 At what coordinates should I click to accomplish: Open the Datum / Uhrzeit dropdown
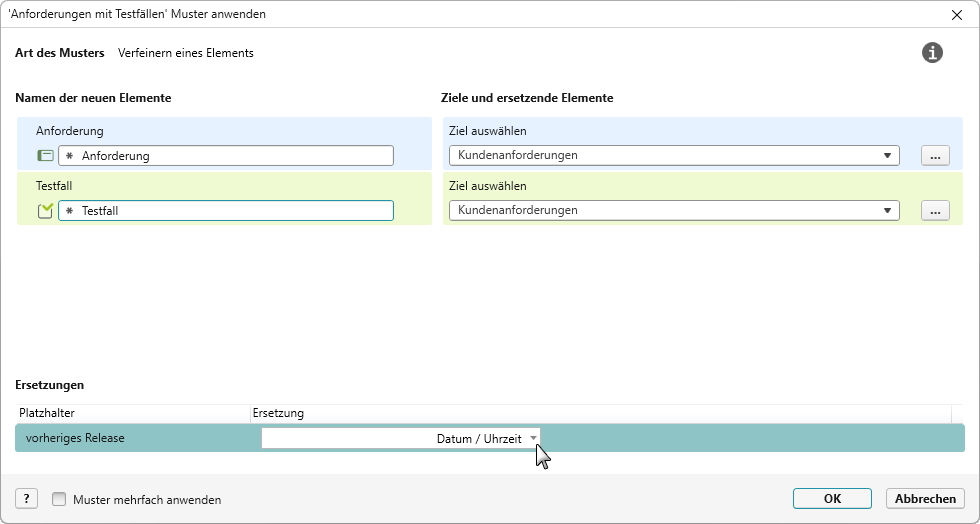click(x=534, y=438)
